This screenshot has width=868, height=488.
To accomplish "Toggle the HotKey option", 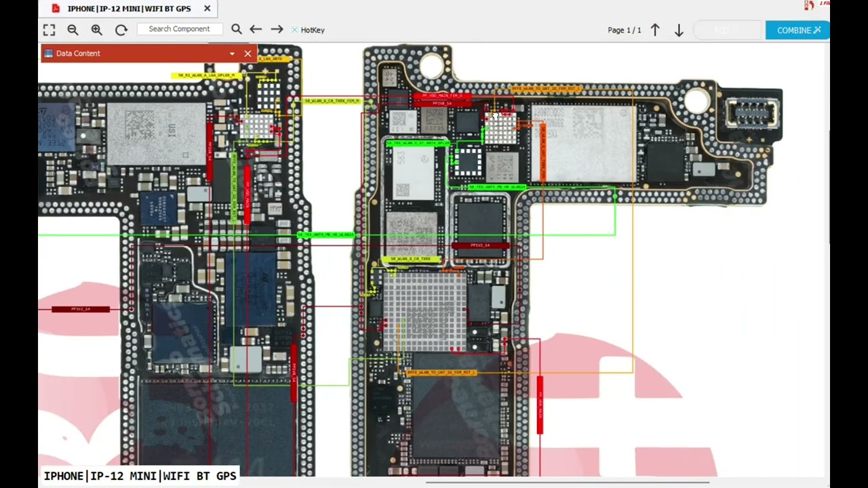I will point(308,30).
